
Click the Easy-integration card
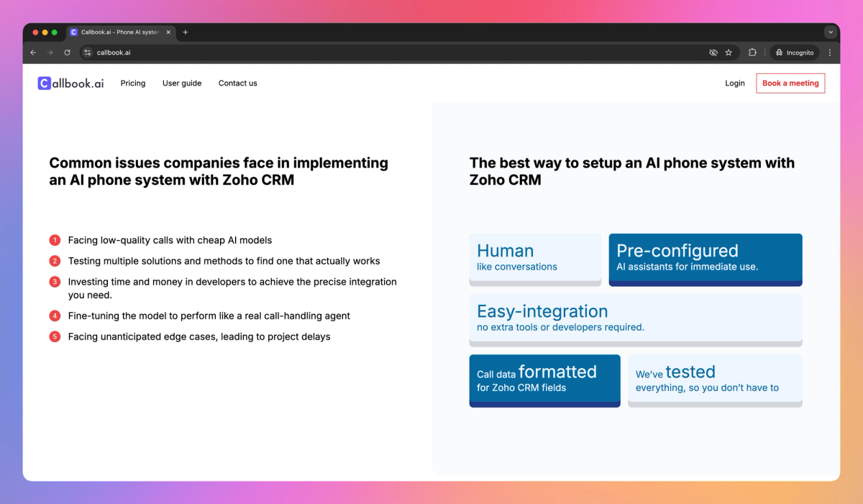pyautogui.click(x=636, y=320)
